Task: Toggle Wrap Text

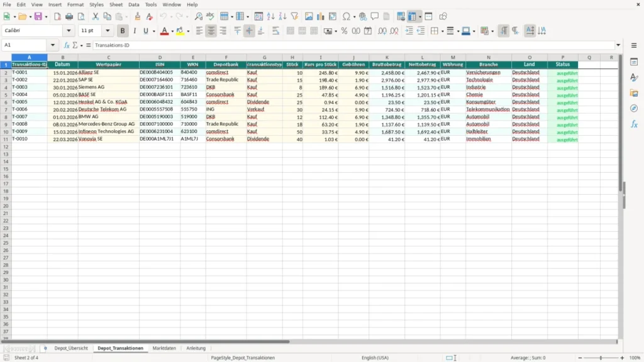Action: [275, 31]
